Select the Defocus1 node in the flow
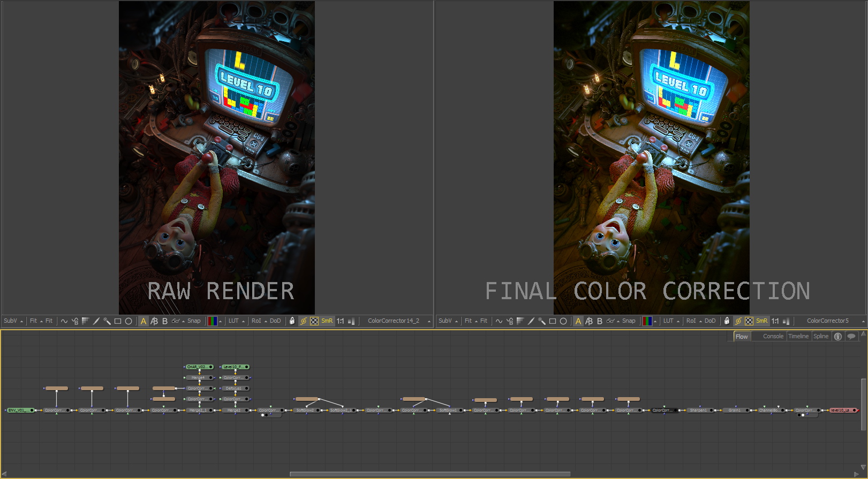The height and width of the screenshot is (479, 868). [234, 389]
